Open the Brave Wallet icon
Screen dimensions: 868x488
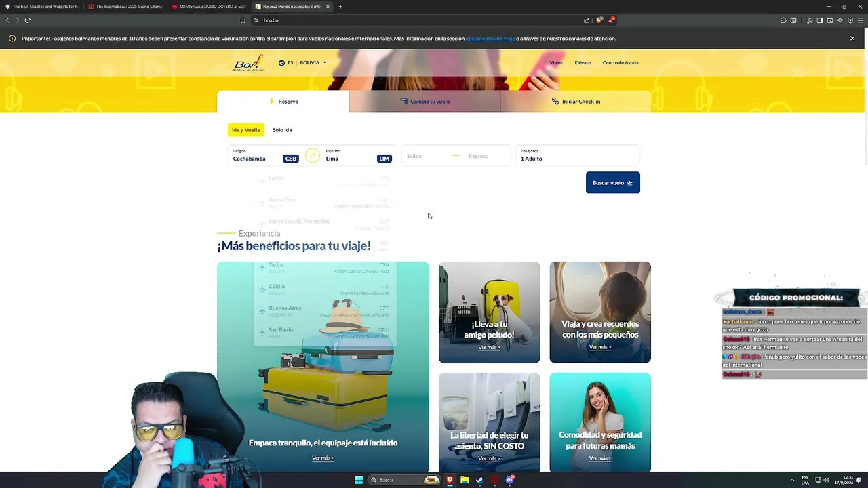(829, 20)
